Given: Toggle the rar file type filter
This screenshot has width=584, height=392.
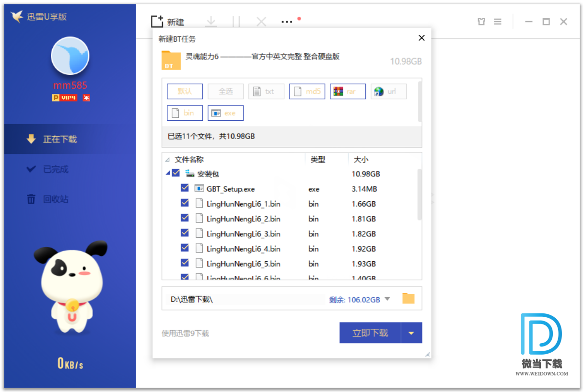Looking at the screenshot, I should [x=348, y=92].
